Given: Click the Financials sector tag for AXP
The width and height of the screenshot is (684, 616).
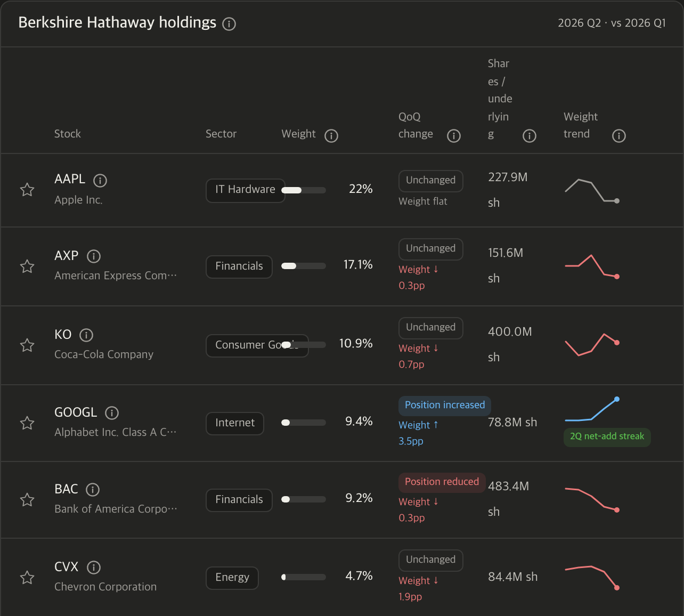Looking at the screenshot, I should click(239, 266).
